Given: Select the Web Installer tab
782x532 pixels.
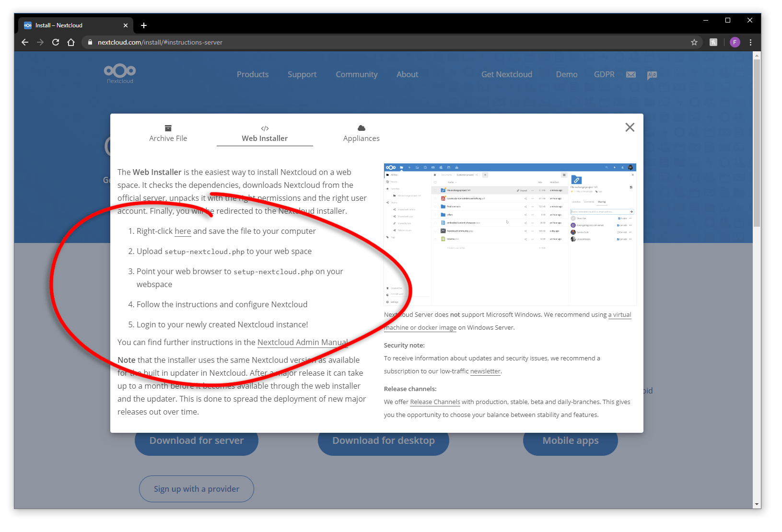Looking at the screenshot, I should point(265,133).
